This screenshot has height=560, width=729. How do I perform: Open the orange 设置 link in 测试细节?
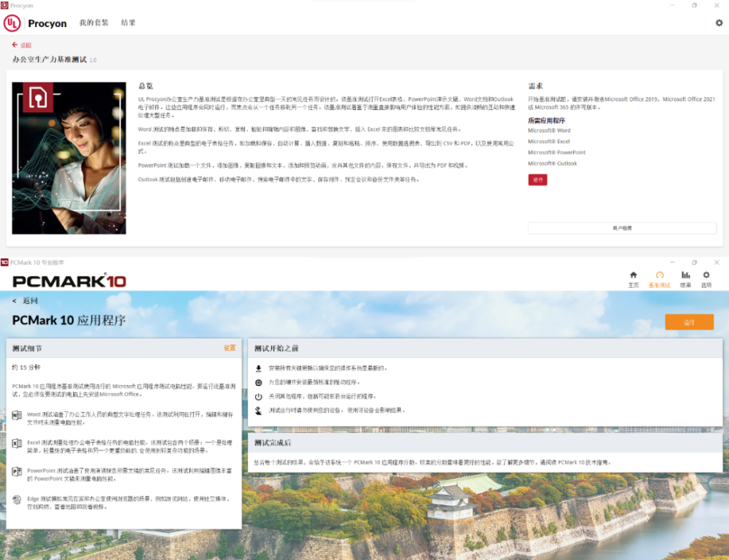coord(230,348)
